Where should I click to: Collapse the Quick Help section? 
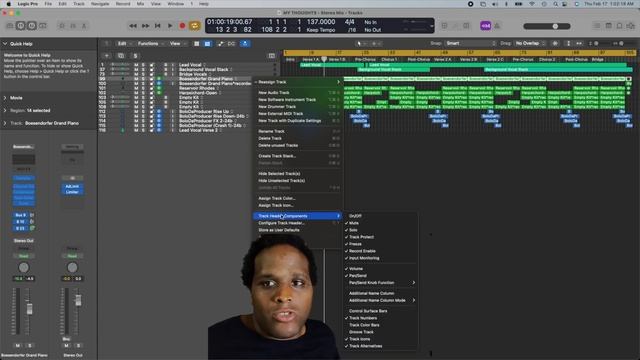click(x=5, y=44)
